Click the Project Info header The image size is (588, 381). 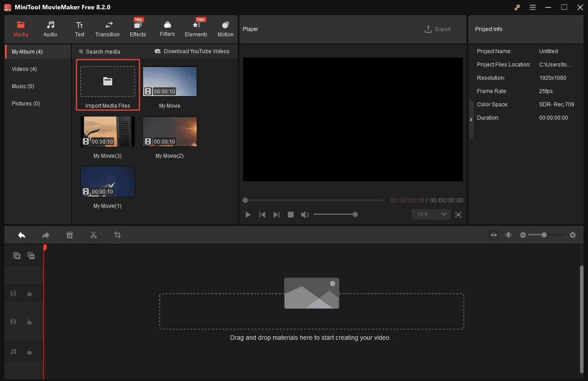pos(489,29)
